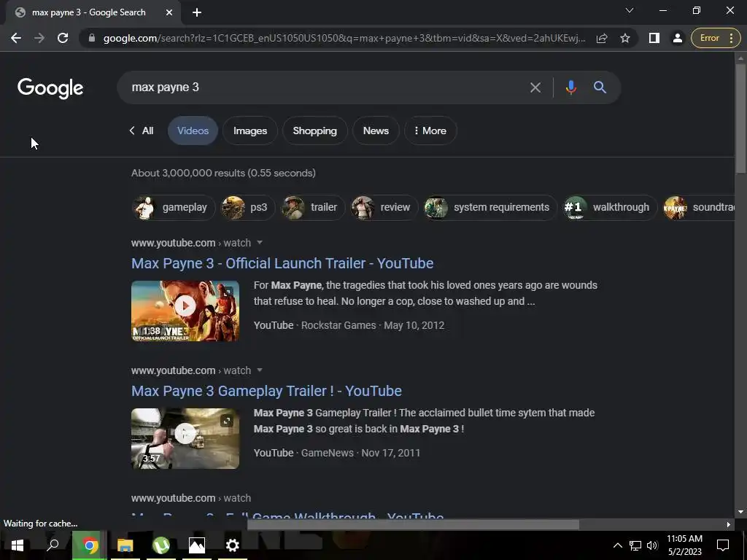The image size is (747, 560).
Task: Start voice search with microphone
Action: tap(570, 87)
